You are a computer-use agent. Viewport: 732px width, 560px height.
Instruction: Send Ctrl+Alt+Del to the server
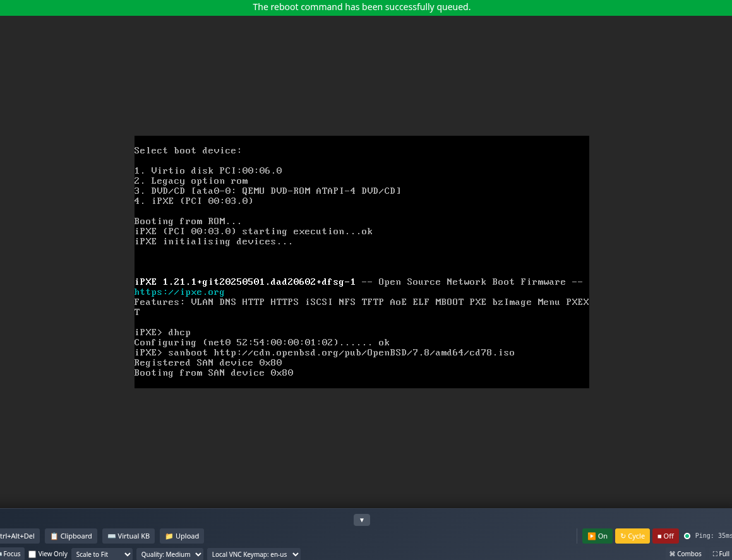[19, 535]
